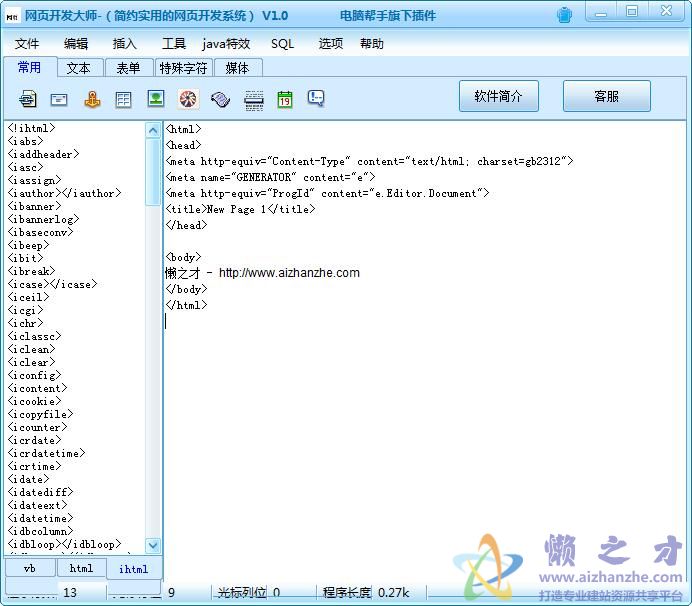This screenshot has height=606, width=692.
Task: Insert date using the calendar icon
Action: click(285, 99)
